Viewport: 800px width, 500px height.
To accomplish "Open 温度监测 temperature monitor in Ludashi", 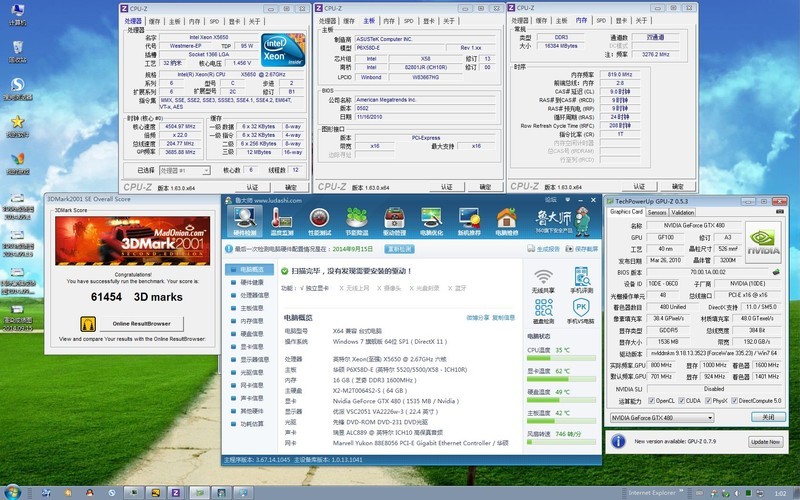I will click(282, 221).
